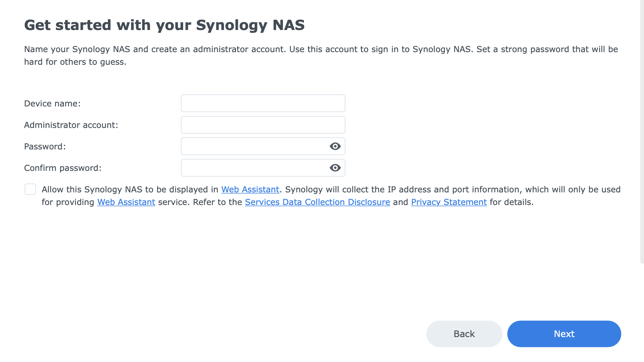The height and width of the screenshot is (362, 644).
Task: Click the "Get started with your Synology NAS" heading
Action: pyautogui.click(x=164, y=25)
